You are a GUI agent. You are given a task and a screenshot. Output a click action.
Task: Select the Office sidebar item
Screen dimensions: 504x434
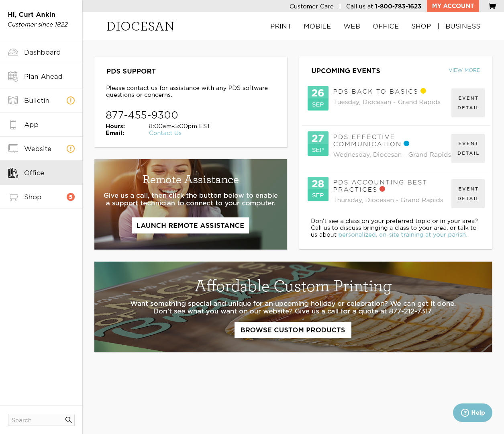[34, 173]
